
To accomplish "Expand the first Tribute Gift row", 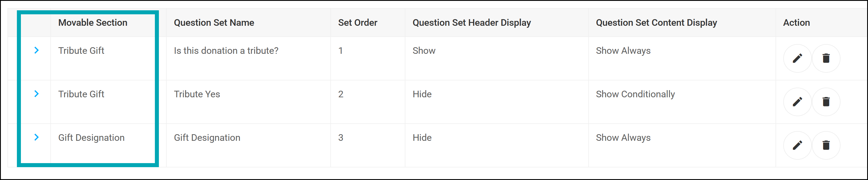I will pyautogui.click(x=36, y=51).
